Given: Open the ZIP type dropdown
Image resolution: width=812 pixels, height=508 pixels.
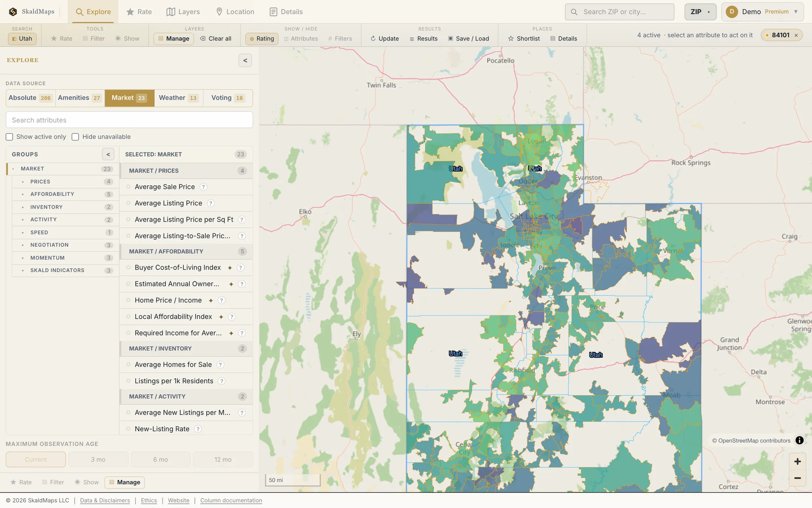Looking at the screenshot, I should [x=700, y=12].
